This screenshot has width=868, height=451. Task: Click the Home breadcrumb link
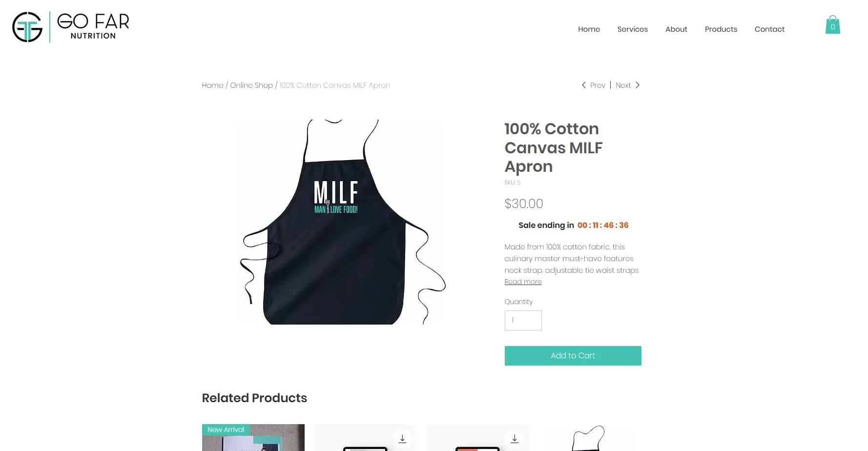[212, 85]
